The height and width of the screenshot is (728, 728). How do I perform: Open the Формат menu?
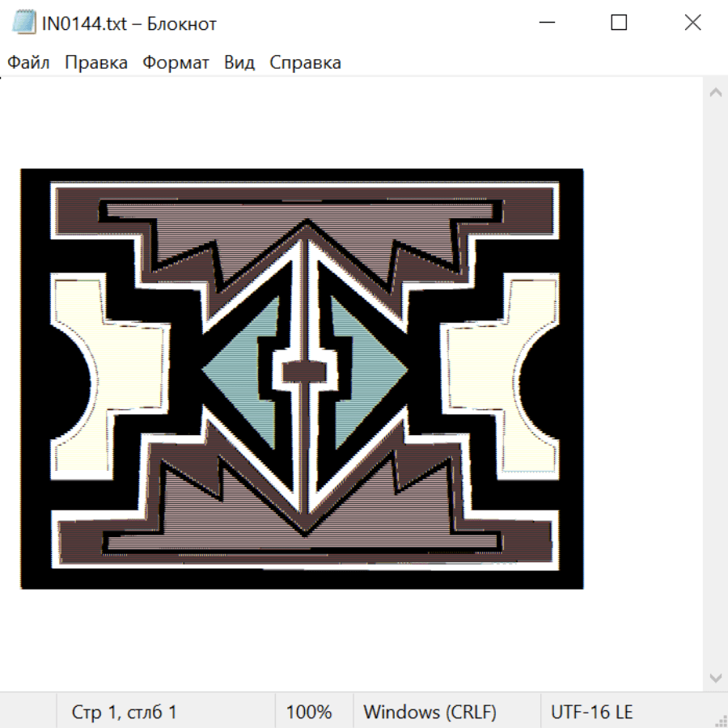tap(176, 63)
